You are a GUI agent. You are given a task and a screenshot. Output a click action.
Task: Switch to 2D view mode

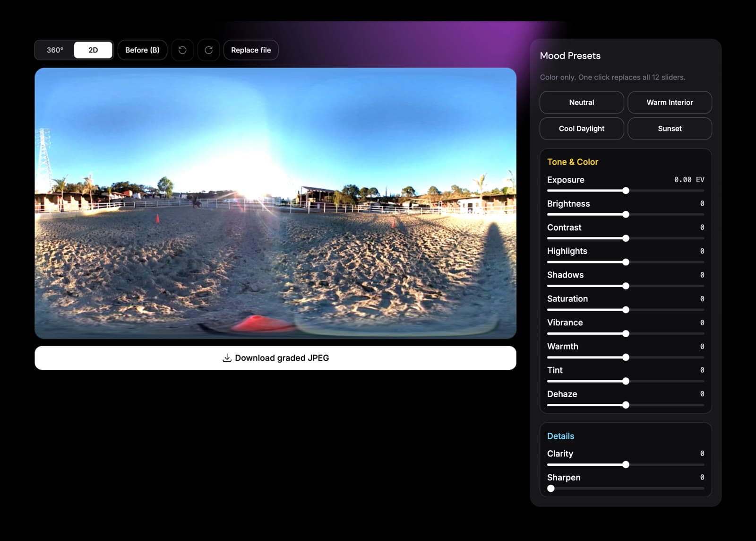[93, 50]
